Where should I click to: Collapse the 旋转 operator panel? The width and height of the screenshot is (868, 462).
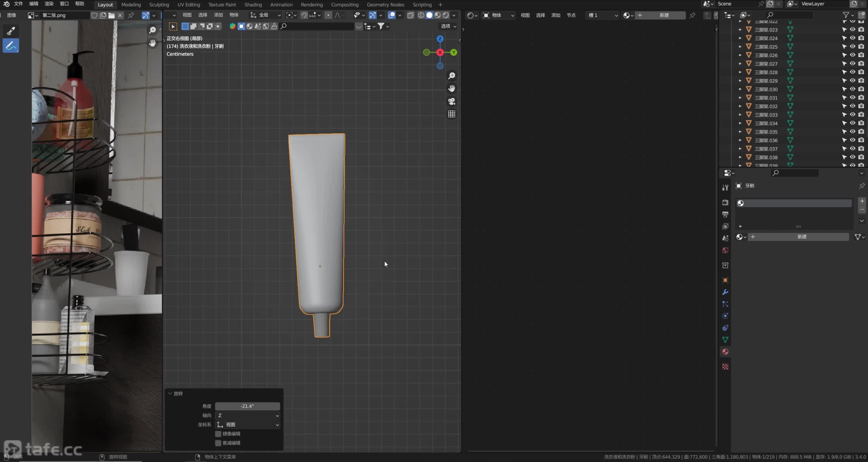click(170, 393)
